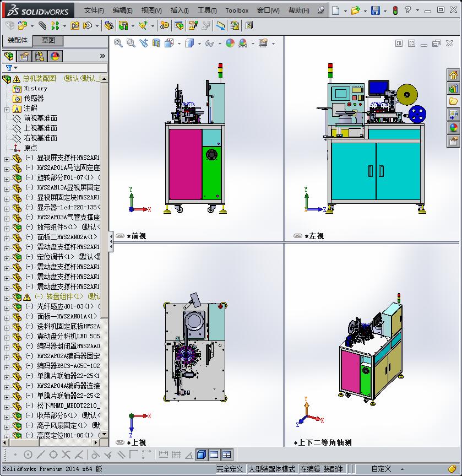Click the Insert Components icon in assembly toolbar

click(x=22, y=25)
